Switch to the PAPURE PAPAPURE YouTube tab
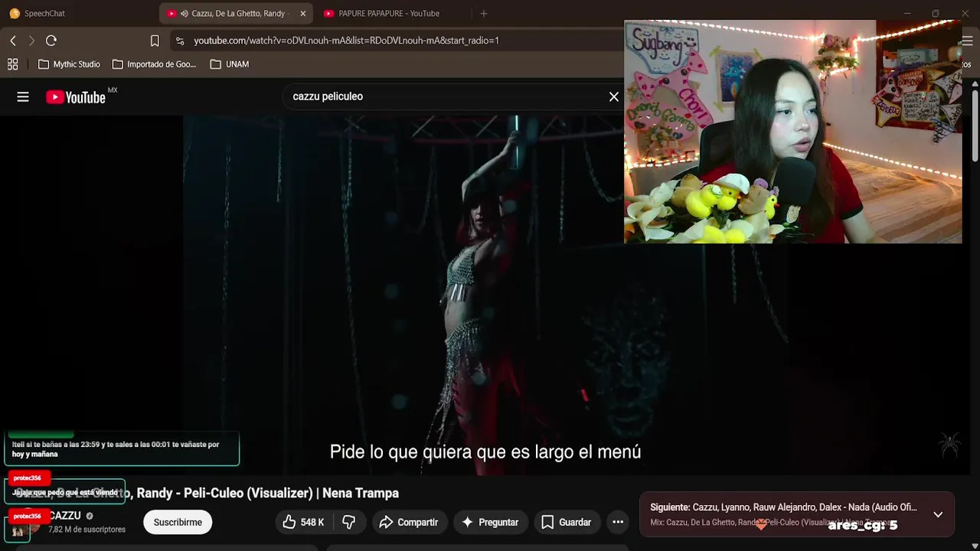 point(389,13)
